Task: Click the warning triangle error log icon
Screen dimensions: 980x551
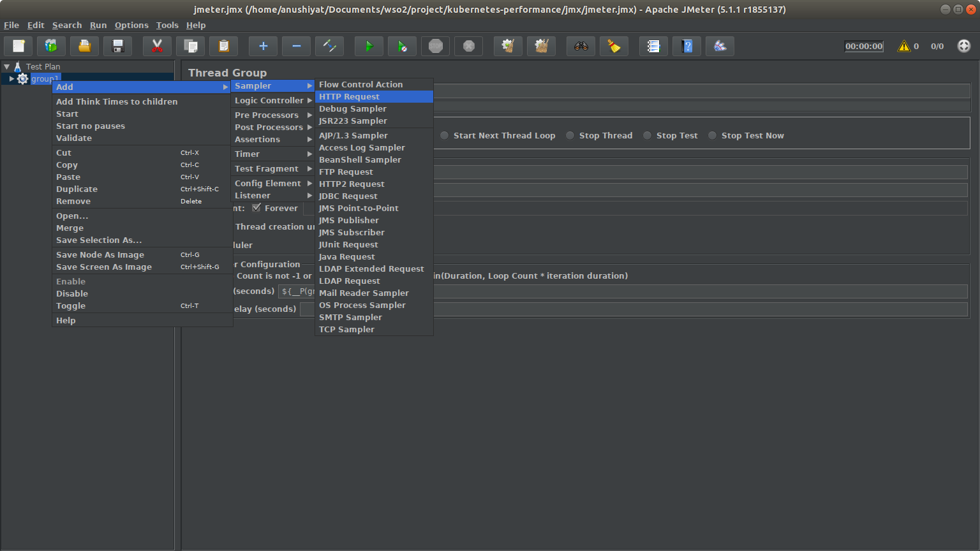Action: [903, 46]
